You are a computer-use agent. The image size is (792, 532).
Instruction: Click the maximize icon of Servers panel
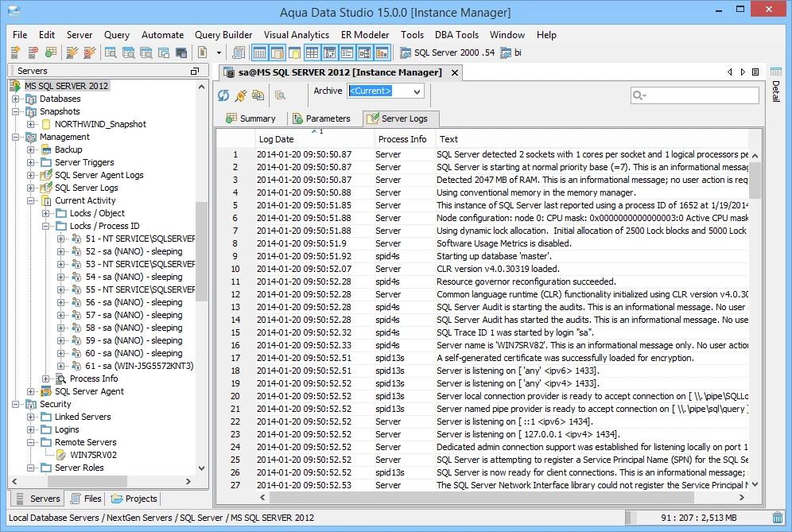(195, 72)
